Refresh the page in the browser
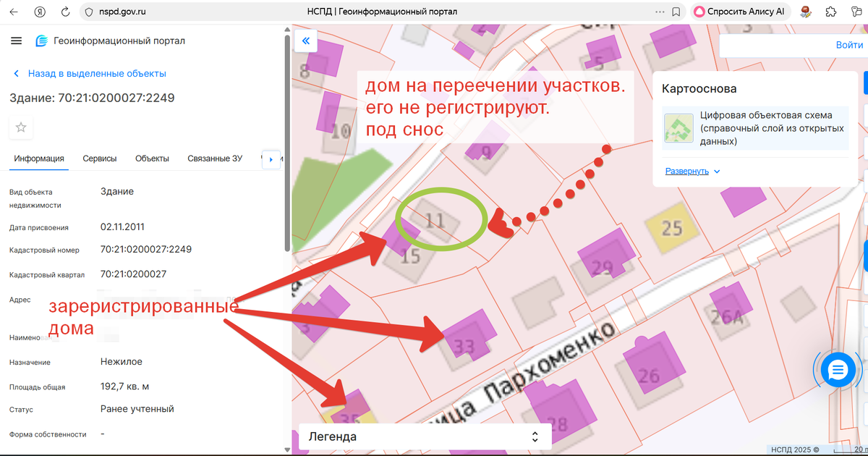This screenshot has height=456, width=868. click(65, 11)
